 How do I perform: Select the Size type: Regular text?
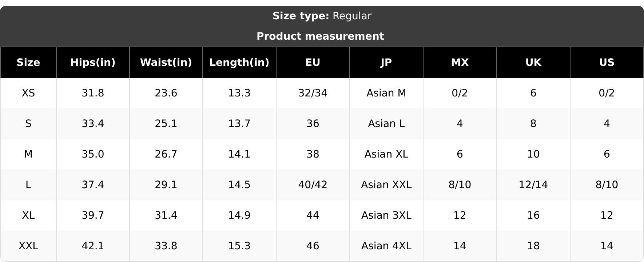[x=322, y=16]
